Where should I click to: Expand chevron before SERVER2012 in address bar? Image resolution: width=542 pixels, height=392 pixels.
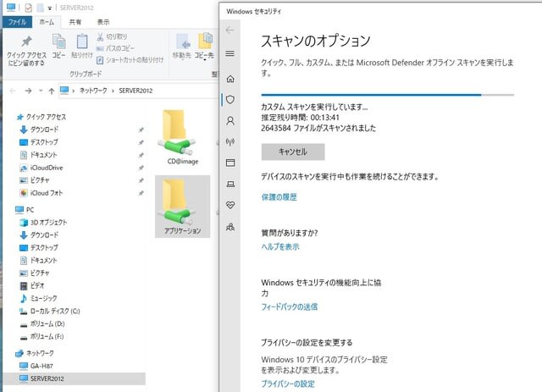click(113, 91)
